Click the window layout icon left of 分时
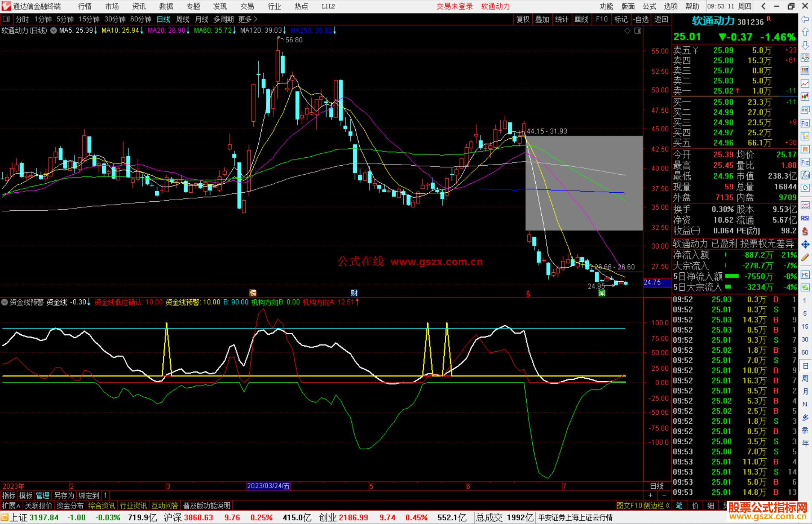 6,19
